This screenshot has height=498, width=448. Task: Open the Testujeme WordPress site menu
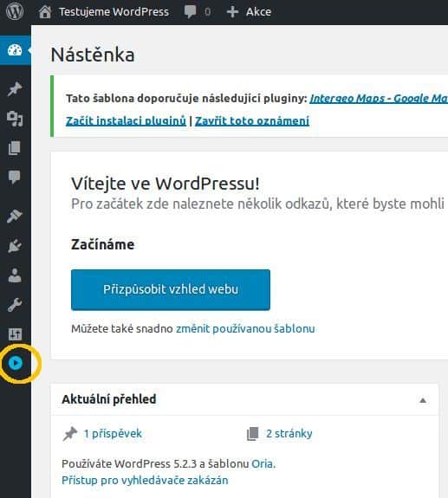coord(104,12)
